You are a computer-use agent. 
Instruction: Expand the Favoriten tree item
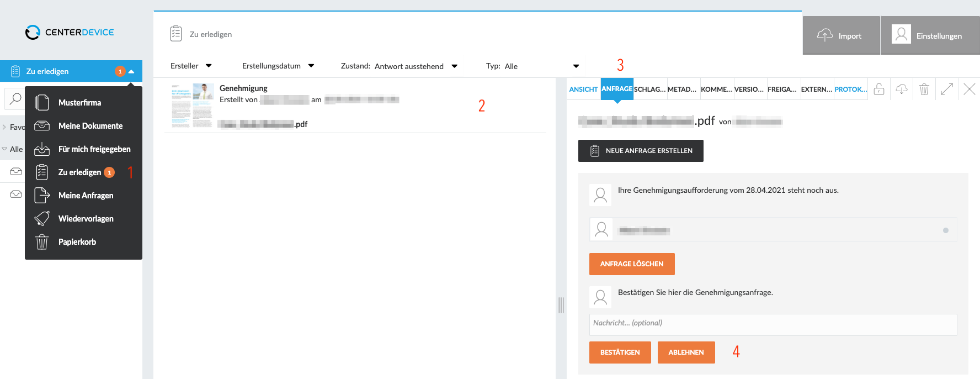point(4,127)
